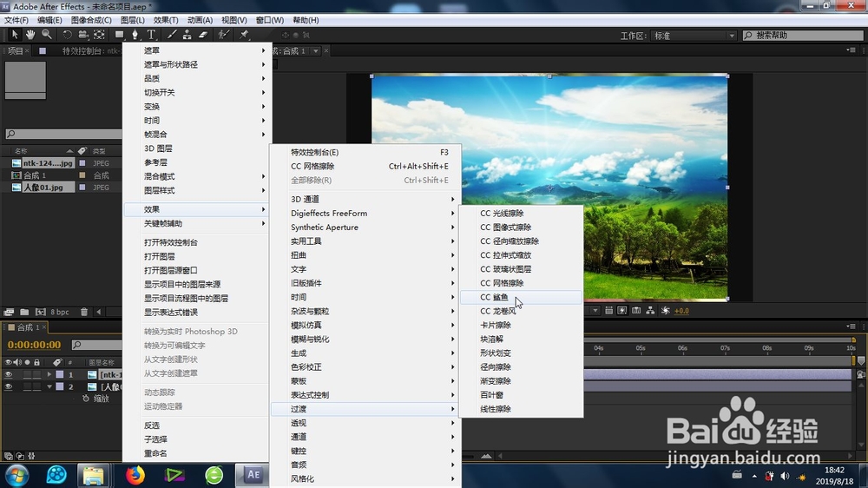Click scale stopwatch icon on layer 2

tap(86, 399)
